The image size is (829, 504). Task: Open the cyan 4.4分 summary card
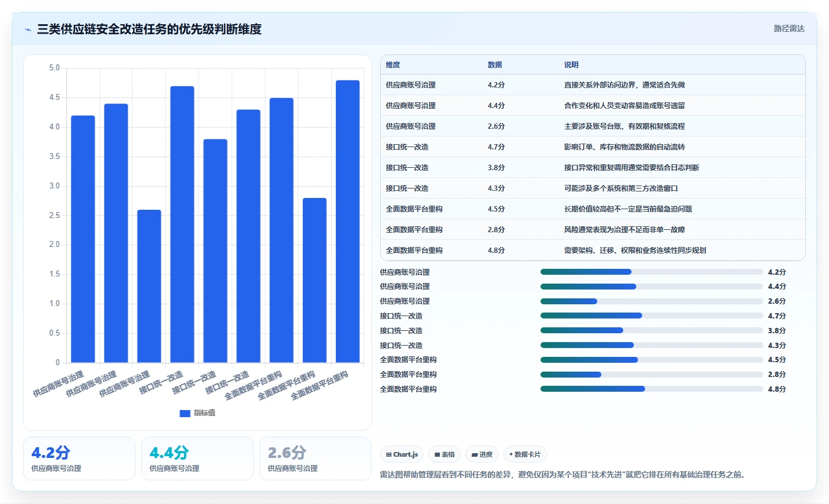pyautogui.click(x=197, y=459)
